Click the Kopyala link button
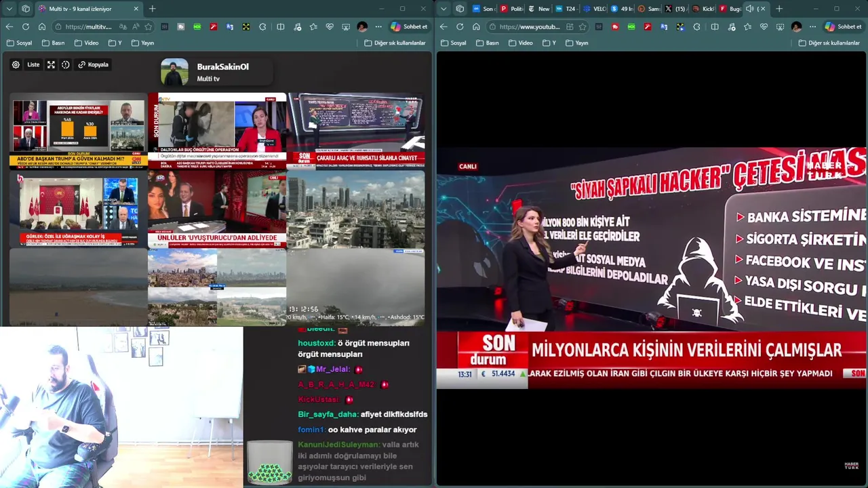Viewport: 868px width, 488px height. pos(93,64)
